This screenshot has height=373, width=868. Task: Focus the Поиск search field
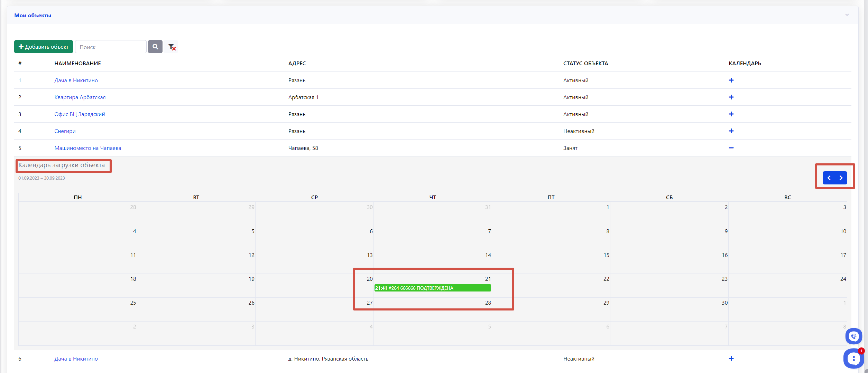(111, 47)
